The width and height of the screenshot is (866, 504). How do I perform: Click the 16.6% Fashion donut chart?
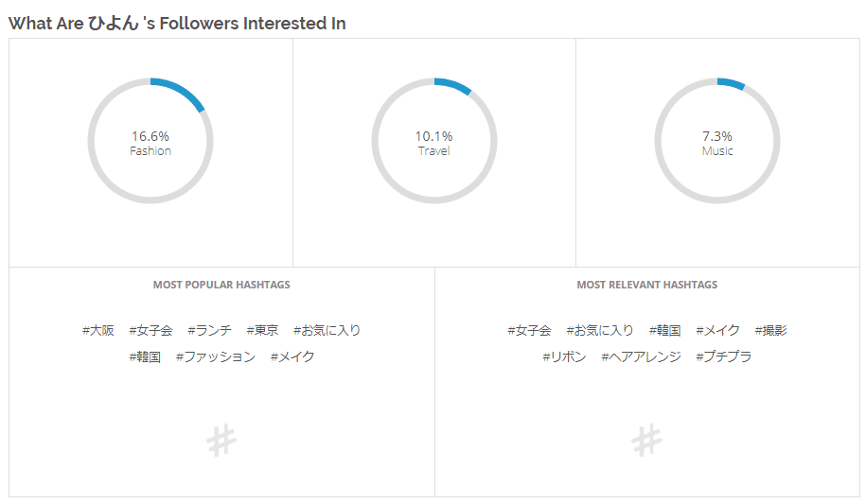(x=150, y=141)
